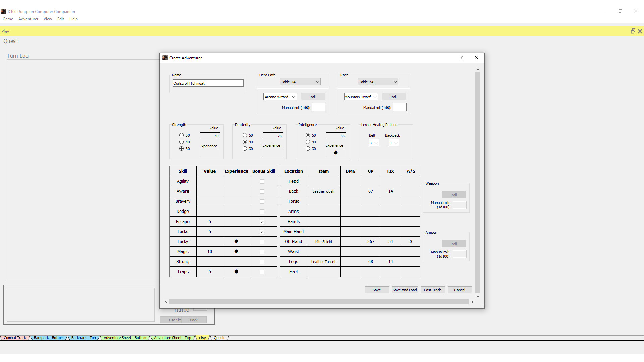Open the Arcane Wizard hero path dropdown
This screenshot has height=362, width=644.
[x=280, y=97]
